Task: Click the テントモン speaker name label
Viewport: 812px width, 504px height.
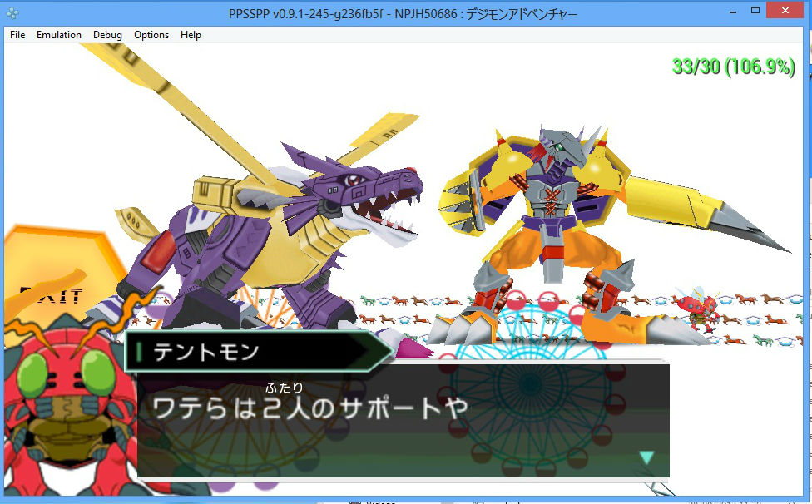Action: (x=205, y=352)
